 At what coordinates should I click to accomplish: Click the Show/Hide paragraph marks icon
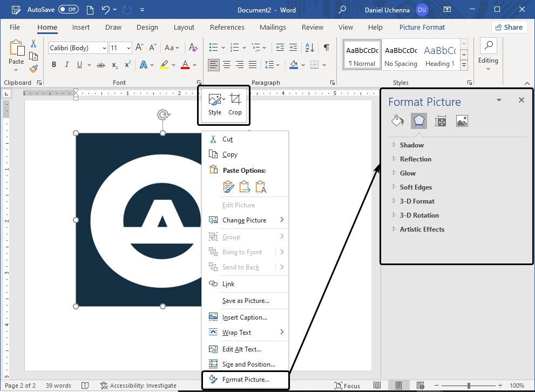[326, 48]
